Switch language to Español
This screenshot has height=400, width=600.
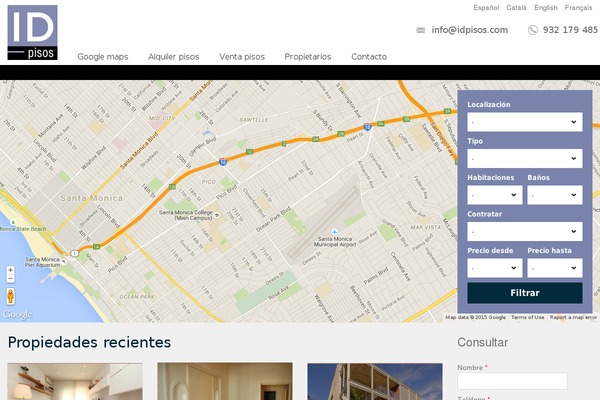(486, 8)
